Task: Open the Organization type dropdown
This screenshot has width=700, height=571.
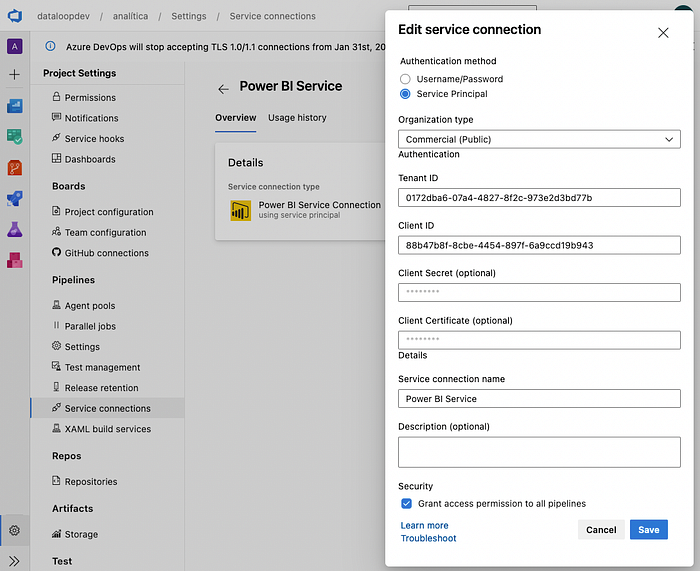Action: (539, 139)
